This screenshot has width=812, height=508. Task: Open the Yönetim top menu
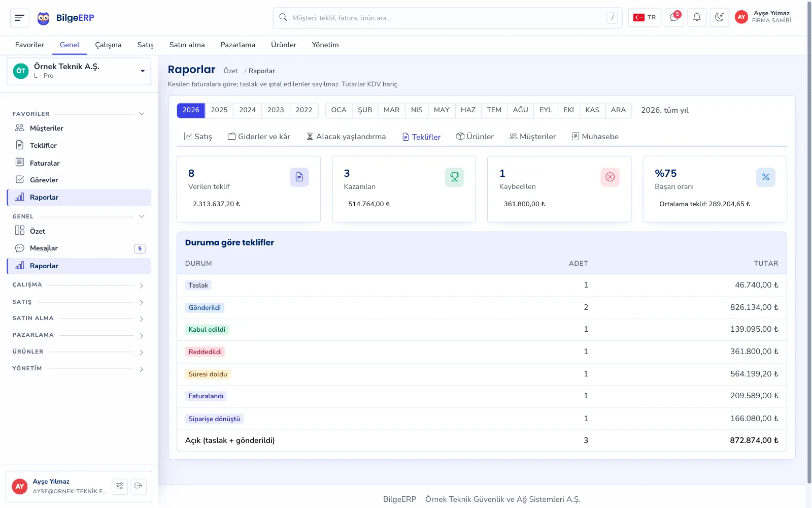coord(325,45)
